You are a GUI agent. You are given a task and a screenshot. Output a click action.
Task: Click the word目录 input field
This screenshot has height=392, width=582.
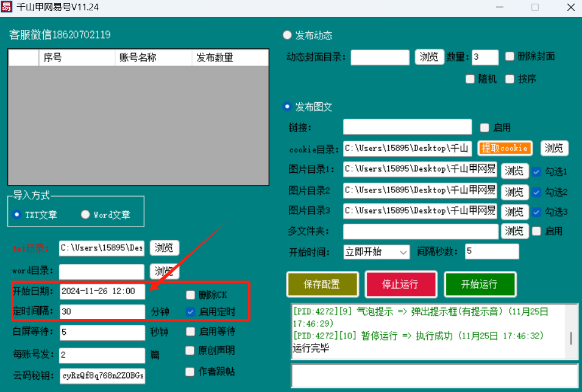(102, 272)
